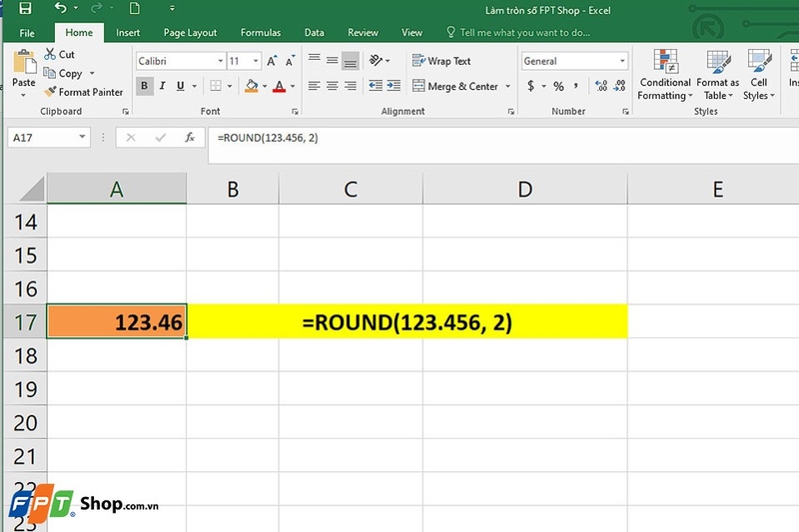799x532 pixels.
Task: Open the Formulas tab
Action: point(261,33)
